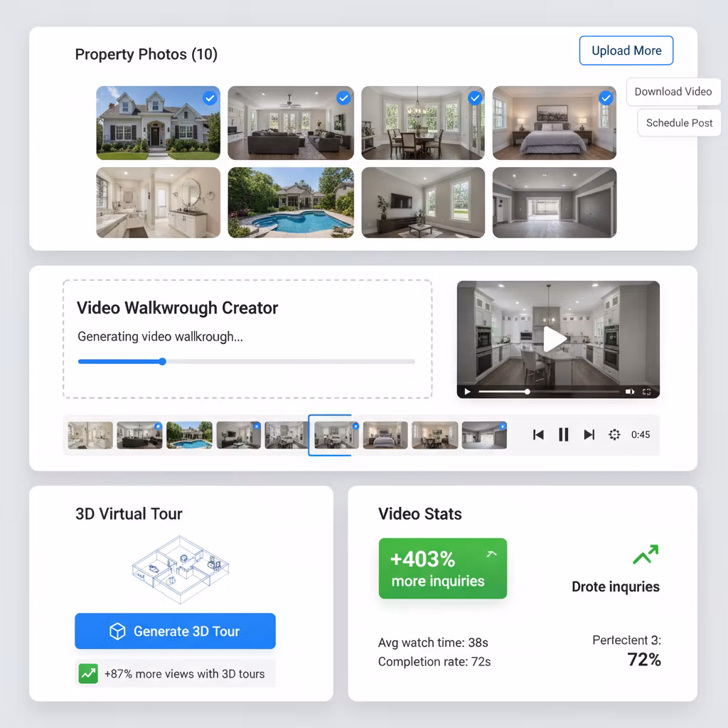Select the swimming pool photo thumbnail
Viewport: 728px width, 728px height.
[290, 203]
